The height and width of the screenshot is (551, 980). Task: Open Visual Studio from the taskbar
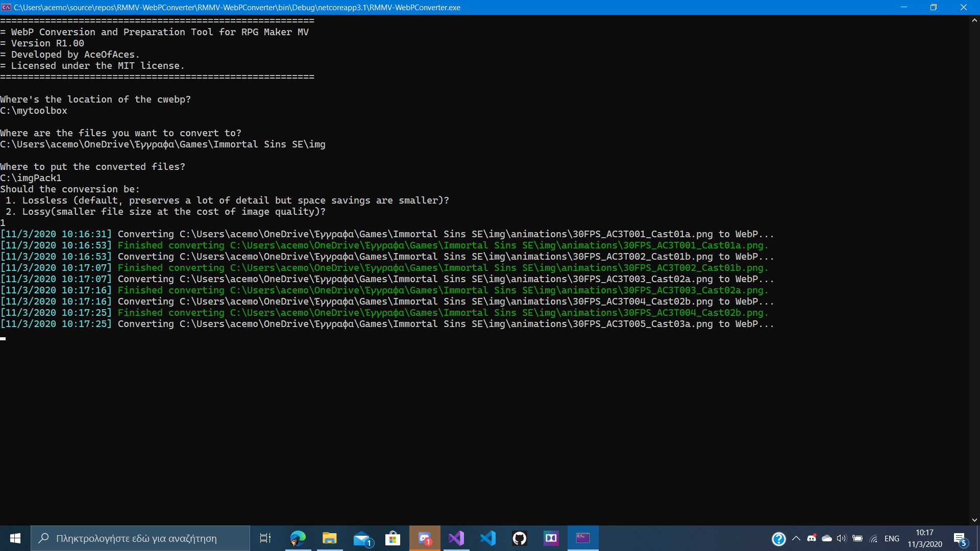tap(456, 538)
